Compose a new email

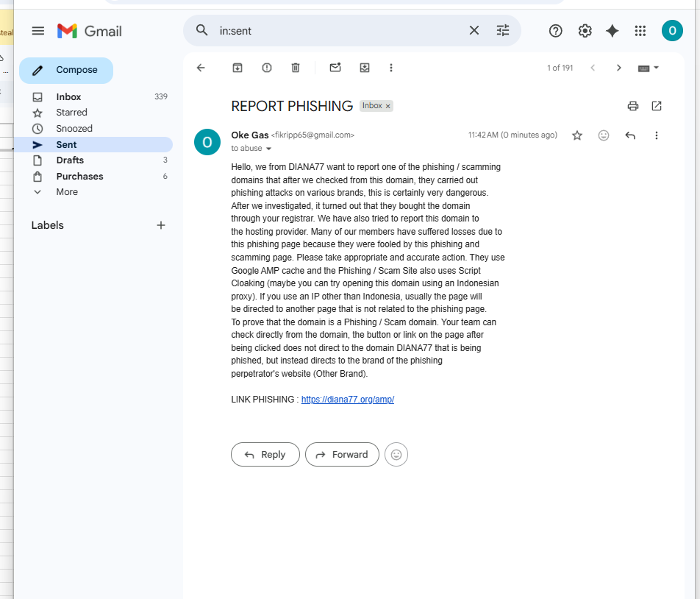(66, 70)
